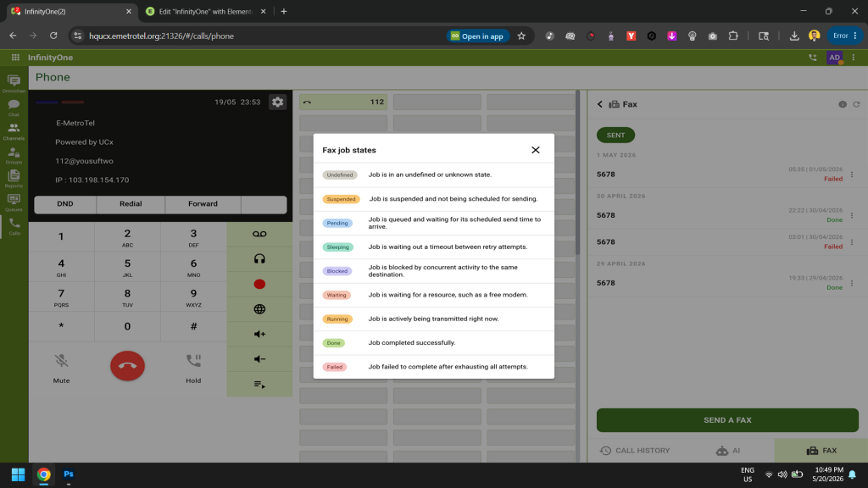Screen dimensions: 868x488
Task: Open options for fax 5678 from 19:33
Action: 852,283
